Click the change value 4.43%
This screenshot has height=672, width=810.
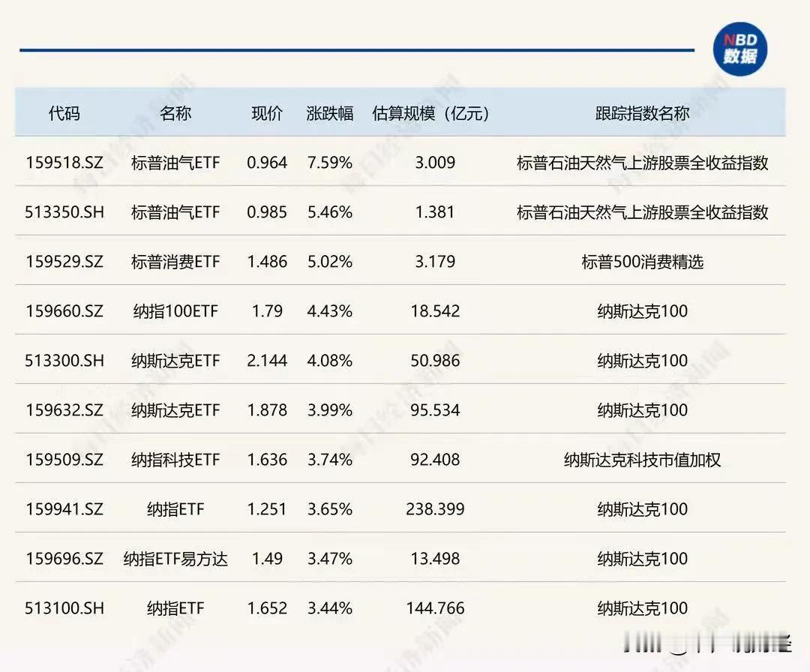coord(329,311)
